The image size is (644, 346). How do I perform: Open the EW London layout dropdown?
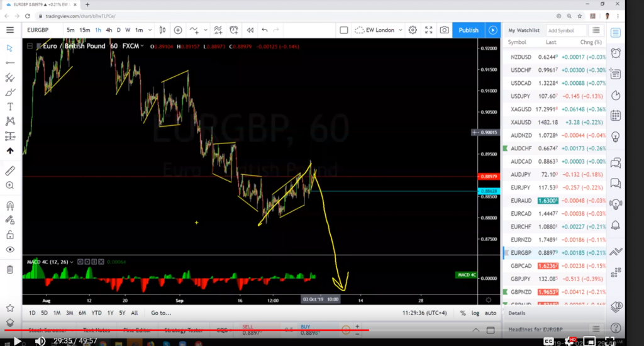378,30
